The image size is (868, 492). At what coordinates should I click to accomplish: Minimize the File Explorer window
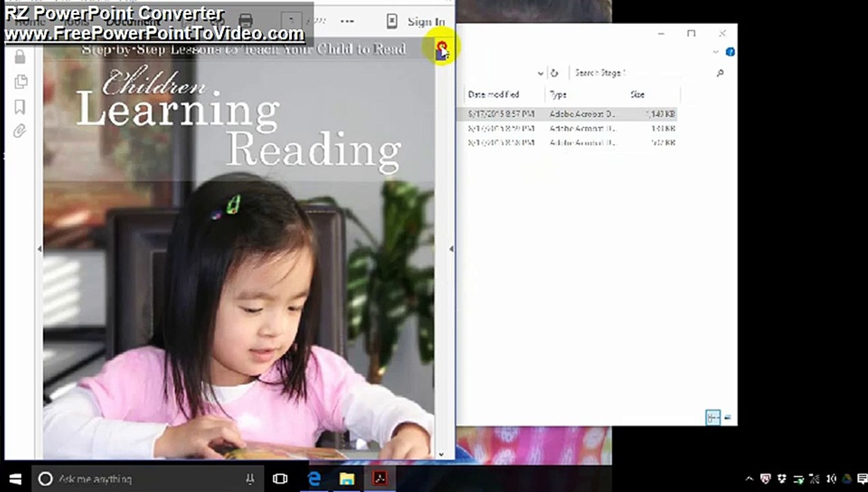[661, 33]
